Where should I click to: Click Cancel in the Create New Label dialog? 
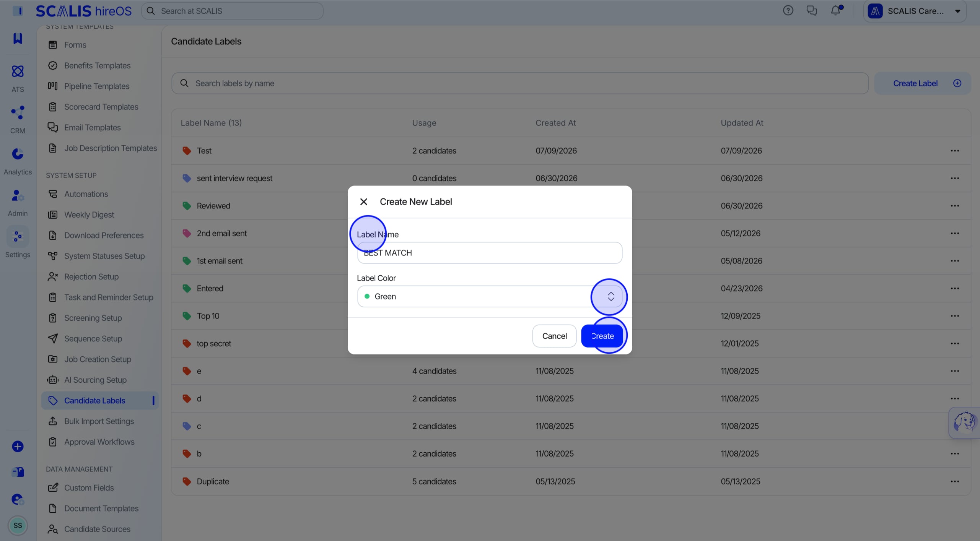[554, 336]
